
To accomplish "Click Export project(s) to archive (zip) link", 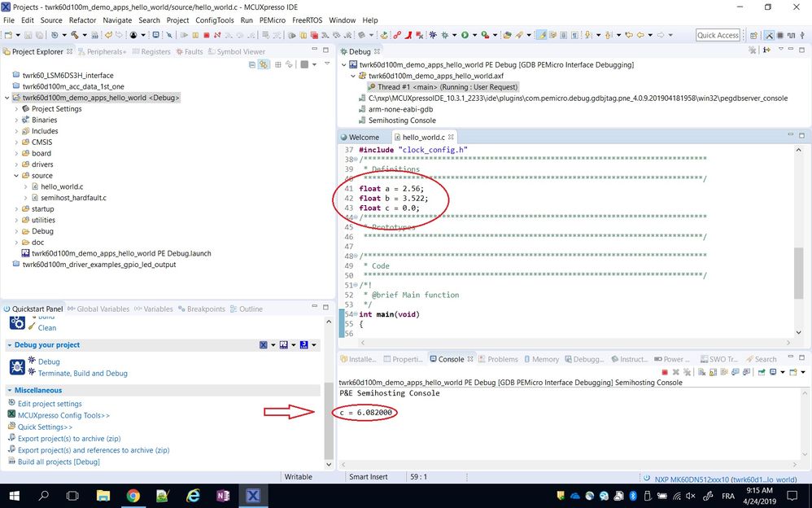I will (x=69, y=439).
